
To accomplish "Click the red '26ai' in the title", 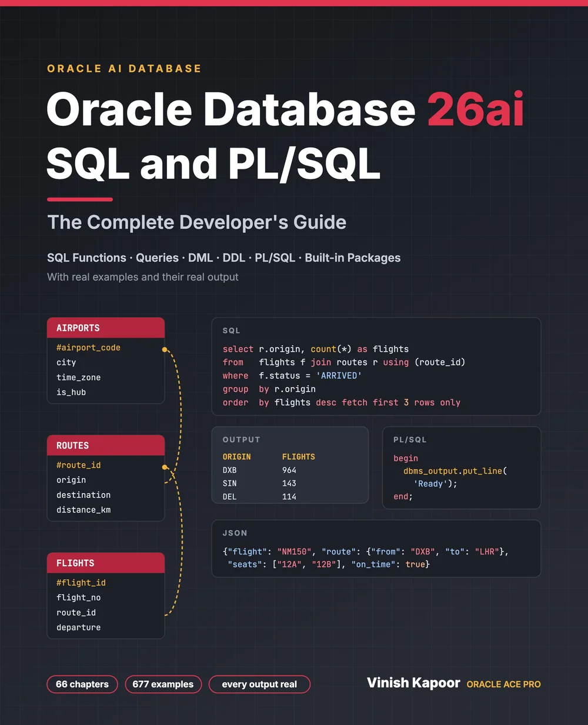I will click(x=476, y=110).
